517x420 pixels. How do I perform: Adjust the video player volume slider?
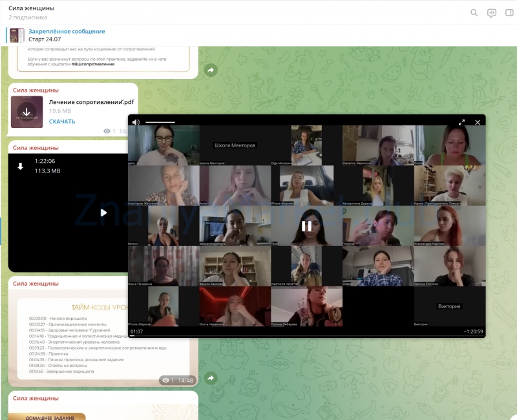[x=160, y=122]
